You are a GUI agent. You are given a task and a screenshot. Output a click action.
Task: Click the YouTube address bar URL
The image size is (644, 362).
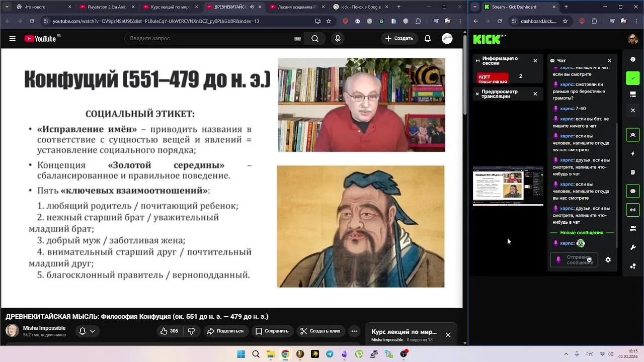coord(156,21)
